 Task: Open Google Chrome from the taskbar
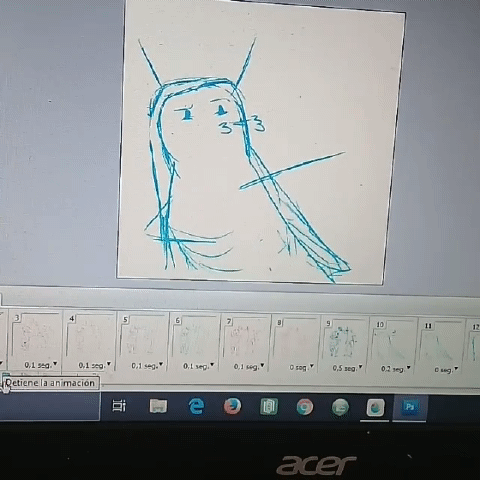(x=305, y=407)
